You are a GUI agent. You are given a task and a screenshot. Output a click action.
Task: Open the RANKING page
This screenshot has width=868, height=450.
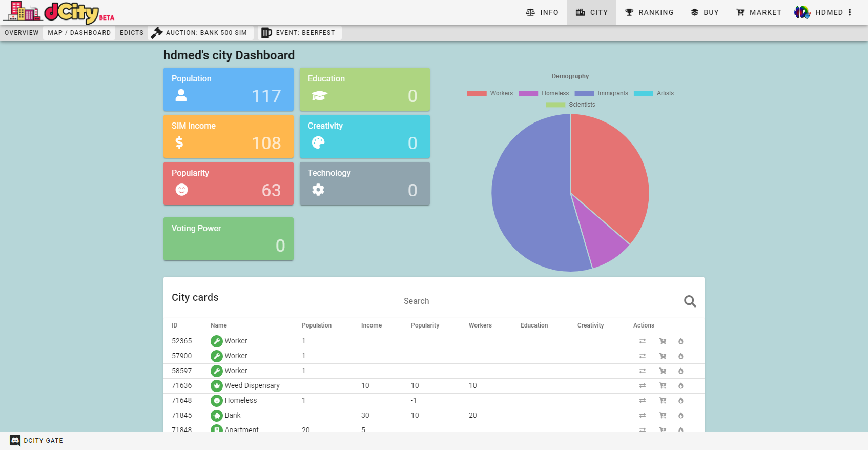(649, 12)
